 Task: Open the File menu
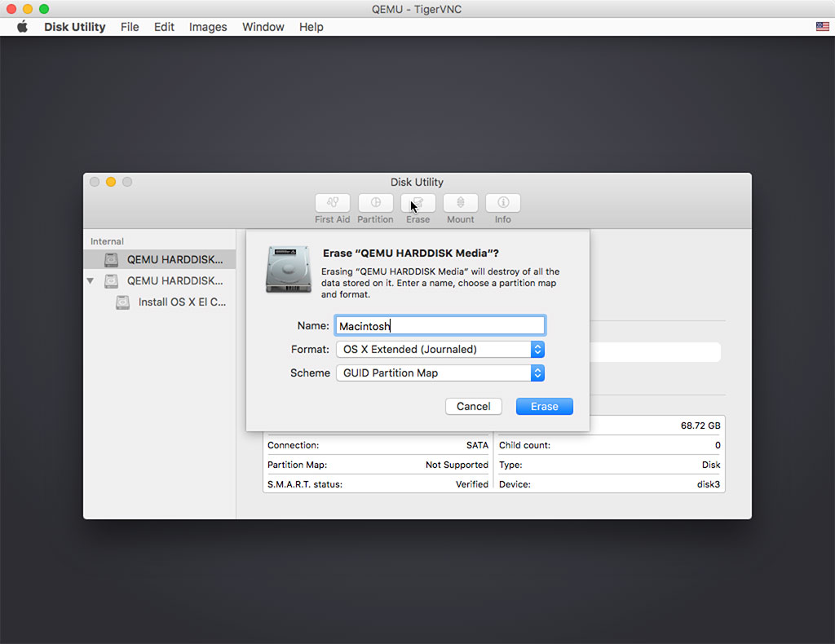pos(130,27)
